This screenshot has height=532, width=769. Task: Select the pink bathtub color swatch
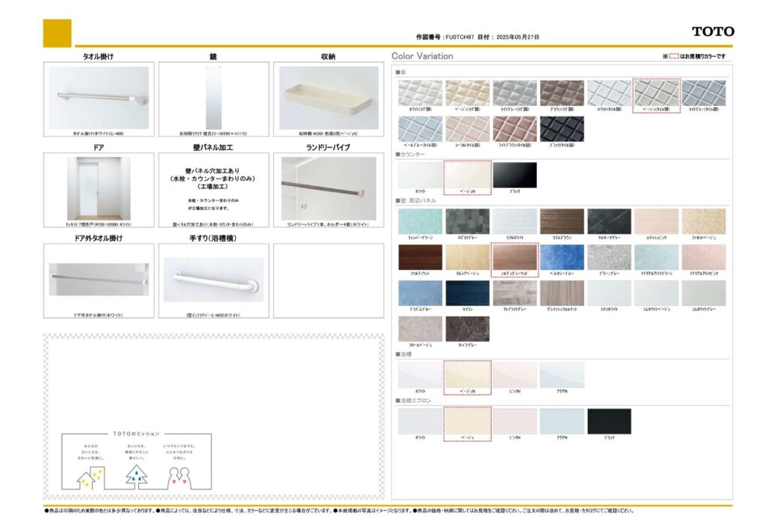(514, 374)
